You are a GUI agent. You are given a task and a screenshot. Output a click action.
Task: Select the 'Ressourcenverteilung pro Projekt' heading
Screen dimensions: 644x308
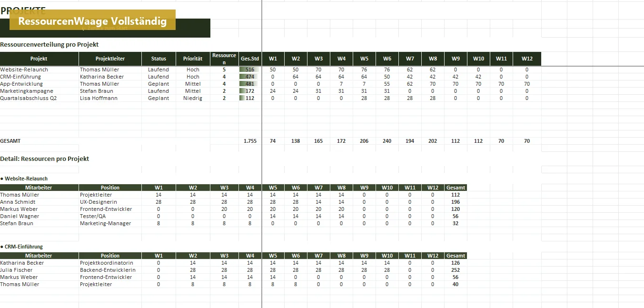(x=50, y=44)
